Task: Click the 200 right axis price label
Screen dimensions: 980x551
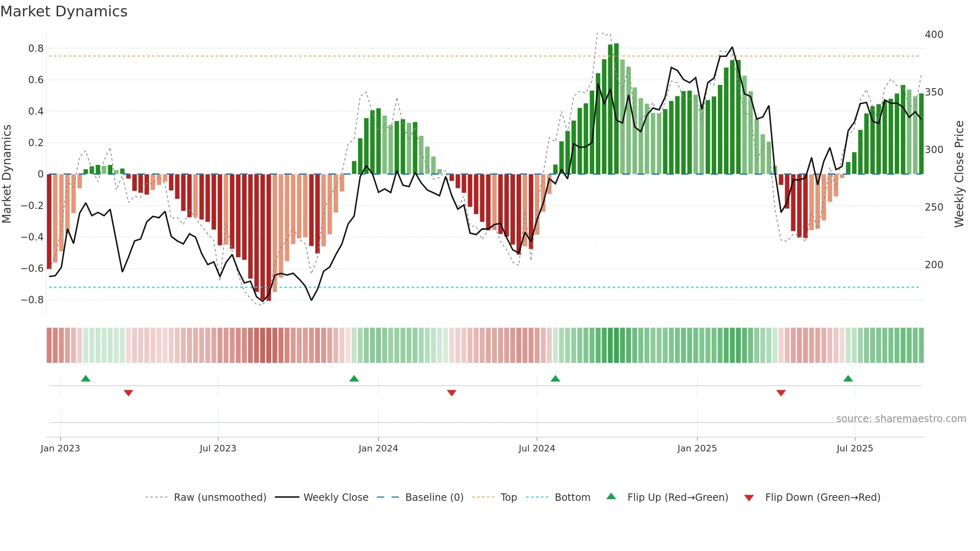Action: pyautogui.click(x=934, y=265)
